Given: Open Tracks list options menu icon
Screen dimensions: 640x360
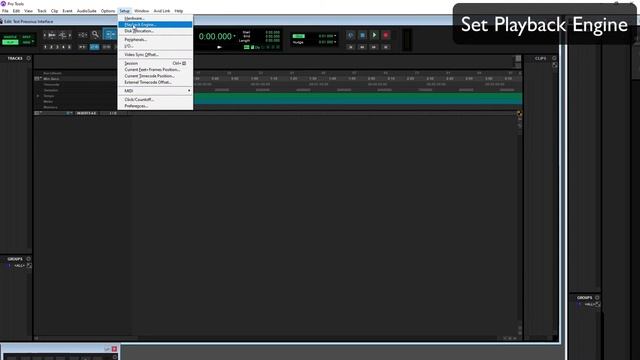Looking at the screenshot, I should 29,58.
